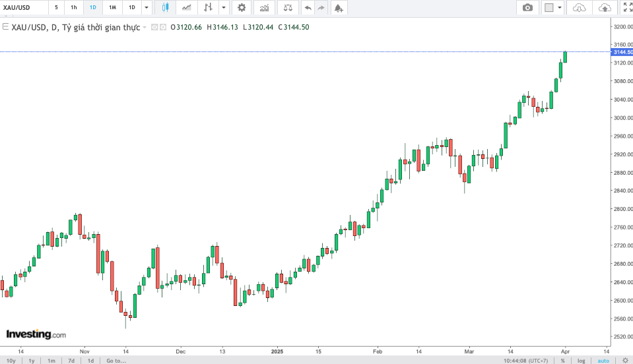Select the candlestick chart style icon

[x=165, y=8]
